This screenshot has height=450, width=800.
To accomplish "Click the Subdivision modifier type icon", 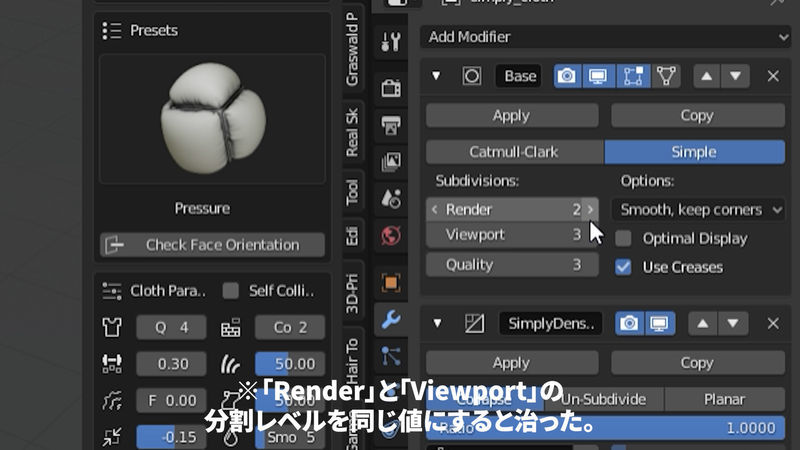I will tap(471, 77).
